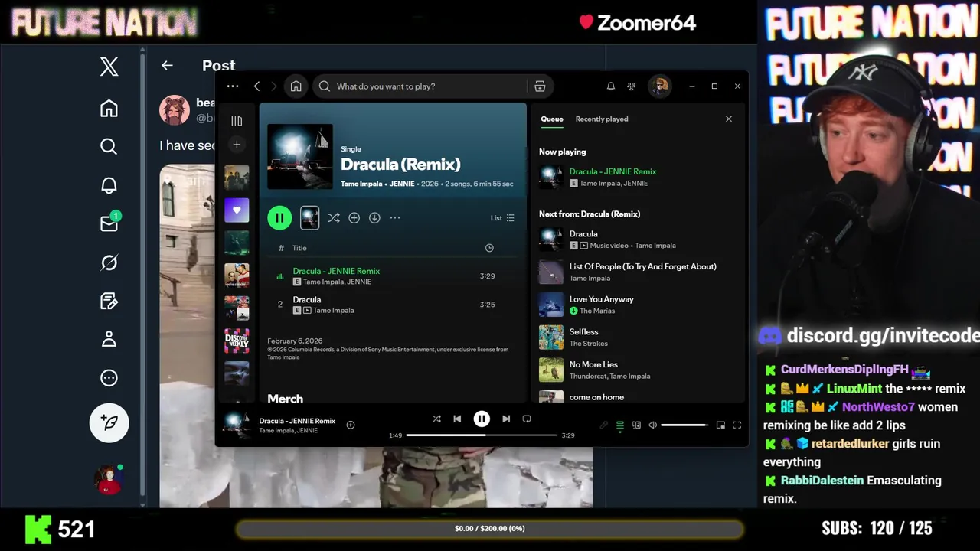Toggle repeat in the player bar
The height and width of the screenshot is (551, 980).
[x=527, y=419]
